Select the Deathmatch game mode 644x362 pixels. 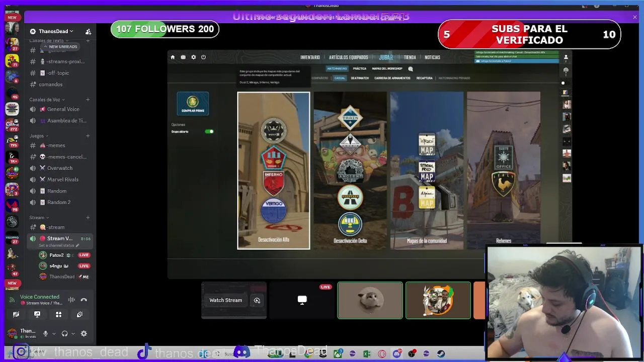(360, 78)
